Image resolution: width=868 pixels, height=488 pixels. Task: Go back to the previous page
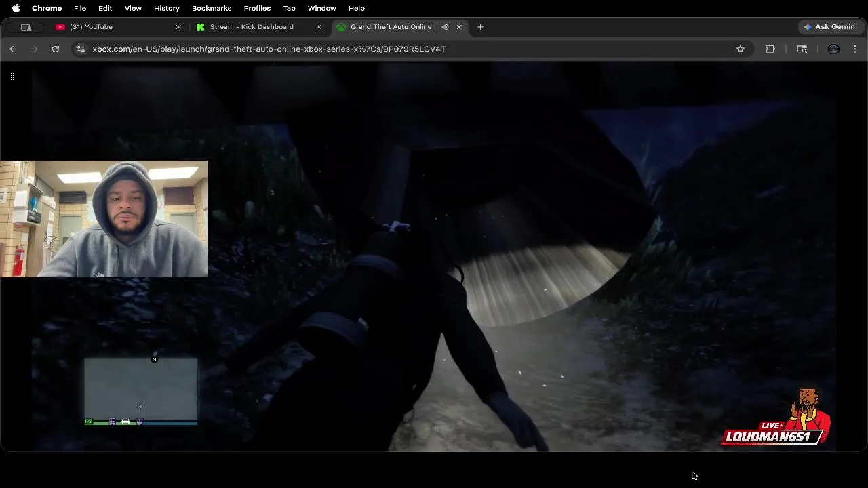[x=13, y=49]
